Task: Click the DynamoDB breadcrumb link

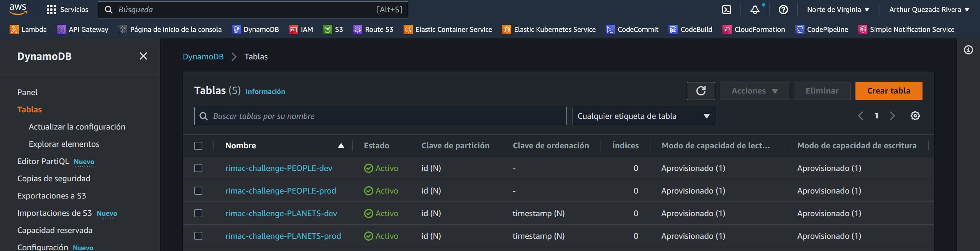Action: pos(203,57)
